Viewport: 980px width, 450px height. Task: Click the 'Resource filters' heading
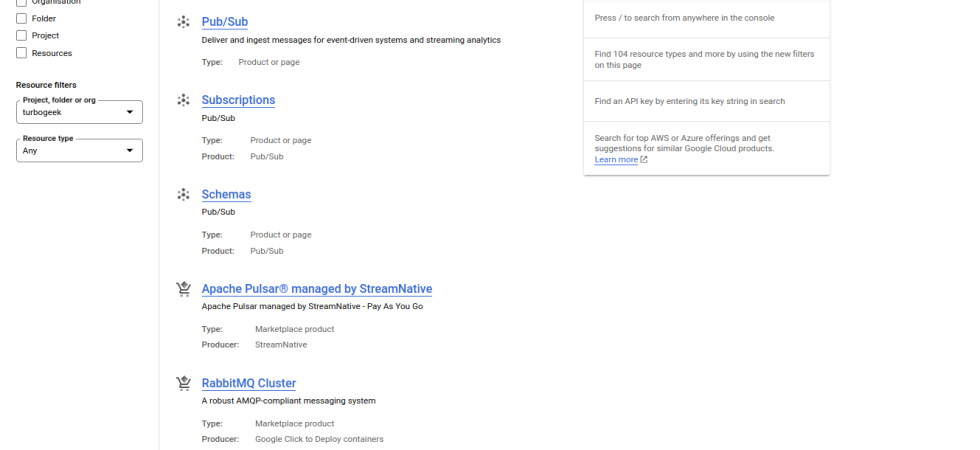coord(46,85)
